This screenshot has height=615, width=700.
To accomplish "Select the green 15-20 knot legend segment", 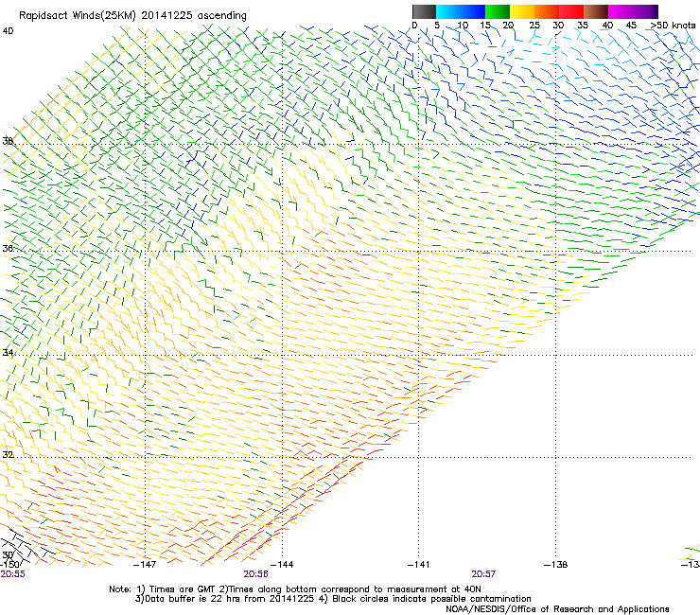I will coord(498,11).
